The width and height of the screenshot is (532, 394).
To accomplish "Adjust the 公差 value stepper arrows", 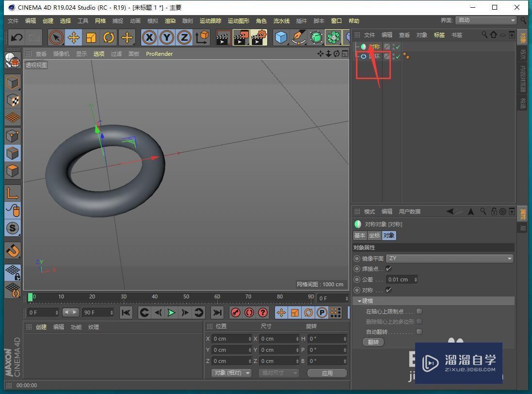I will pyautogui.click(x=416, y=279).
